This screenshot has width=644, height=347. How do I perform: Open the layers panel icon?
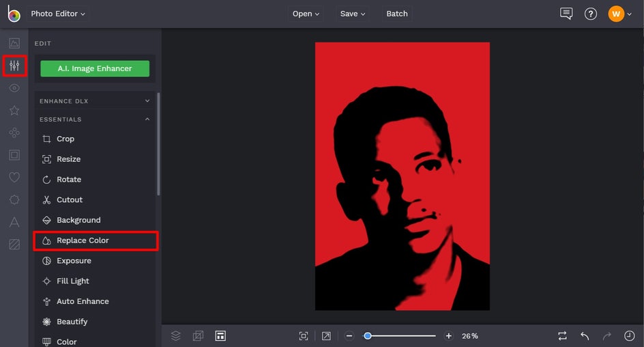click(x=176, y=336)
